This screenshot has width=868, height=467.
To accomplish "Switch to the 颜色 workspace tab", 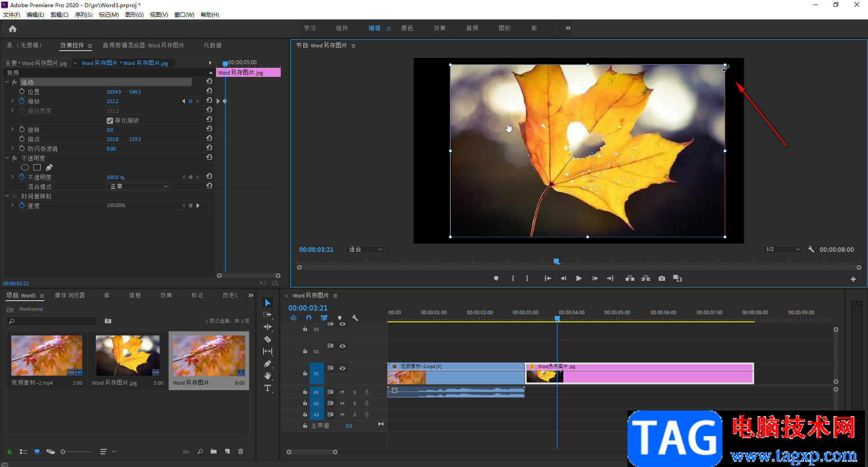I will click(x=407, y=28).
